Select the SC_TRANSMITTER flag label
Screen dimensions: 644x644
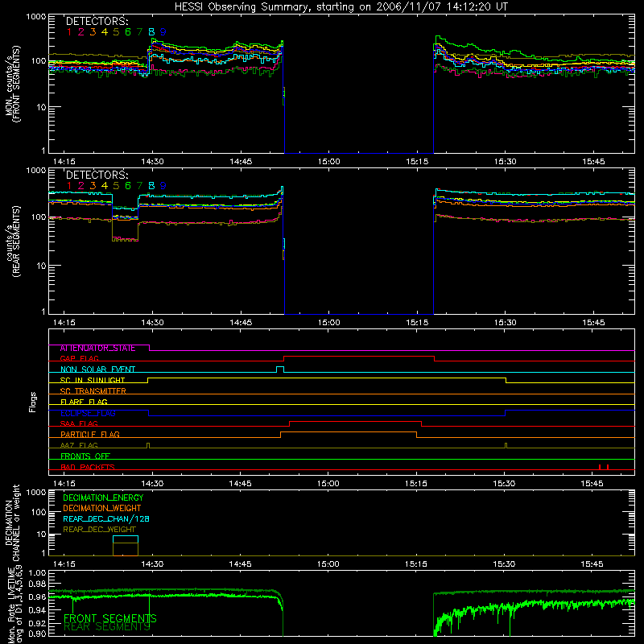coord(93,391)
